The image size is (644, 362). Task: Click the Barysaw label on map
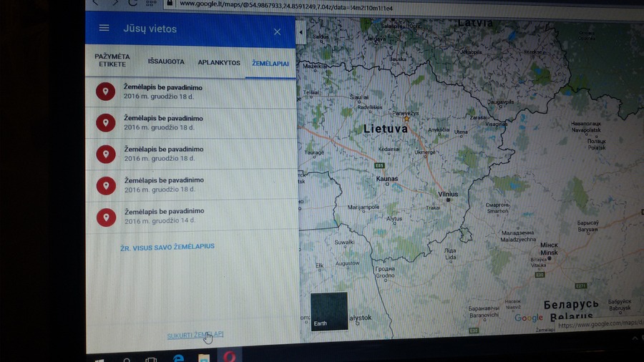[x=587, y=230]
